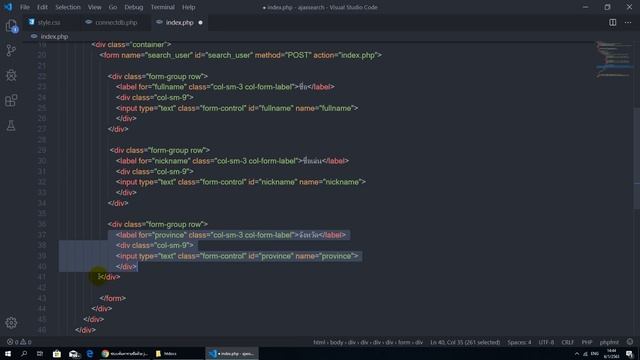Open the Edit menu

[x=42, y=7]
